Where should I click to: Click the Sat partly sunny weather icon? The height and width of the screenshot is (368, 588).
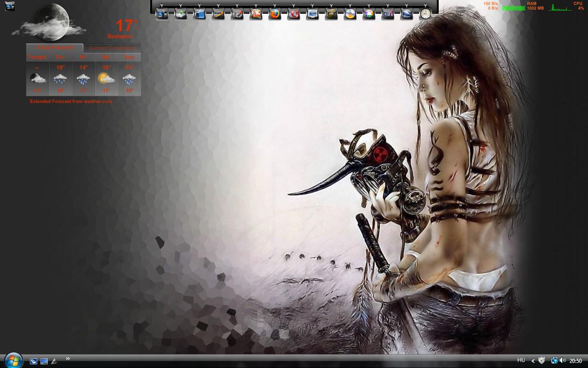pos(106,78)
